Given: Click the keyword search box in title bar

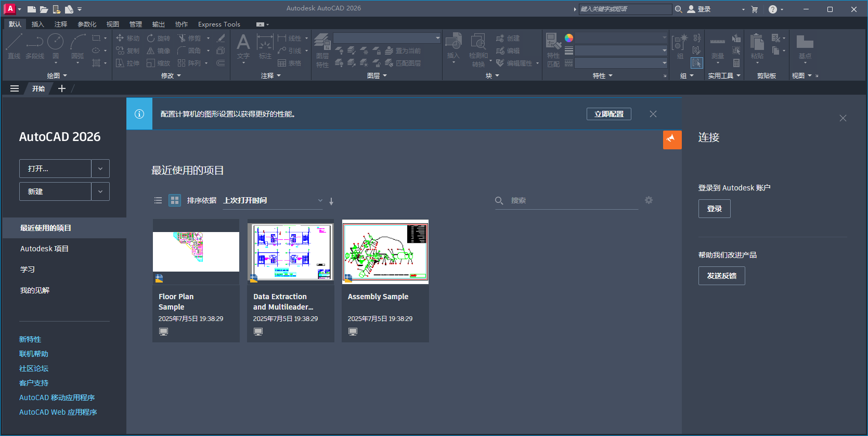Looking at the screenshot, I should [x=625, y=9].
